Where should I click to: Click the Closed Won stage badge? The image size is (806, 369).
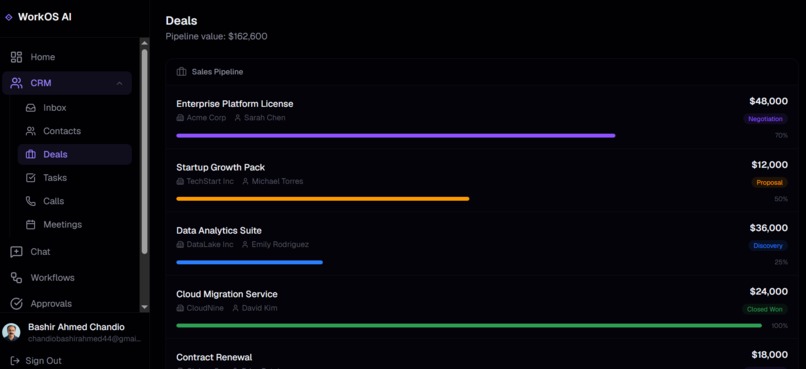764,309
